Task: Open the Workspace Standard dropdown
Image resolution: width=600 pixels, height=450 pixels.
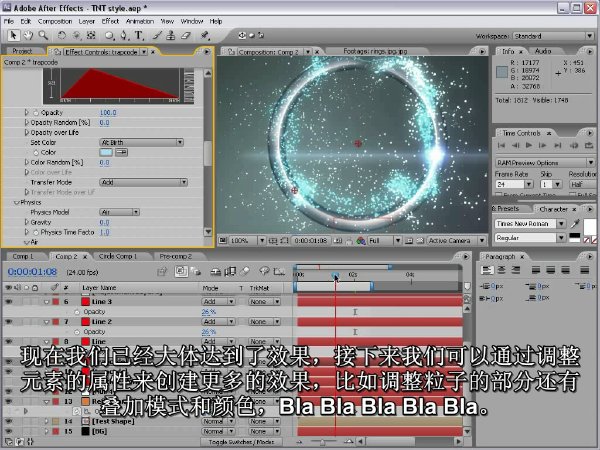Action: point(553,36)
